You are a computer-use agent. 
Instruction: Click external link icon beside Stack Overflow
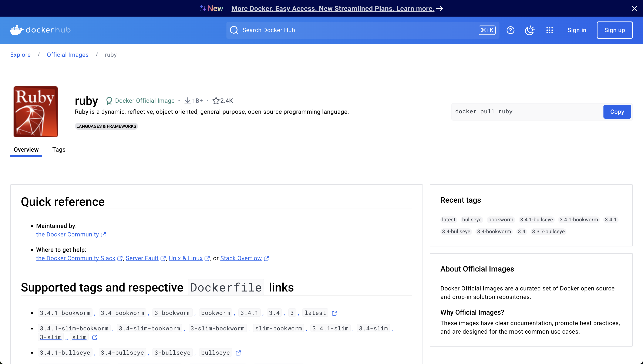pyautogui.click(x=266, y=259)
